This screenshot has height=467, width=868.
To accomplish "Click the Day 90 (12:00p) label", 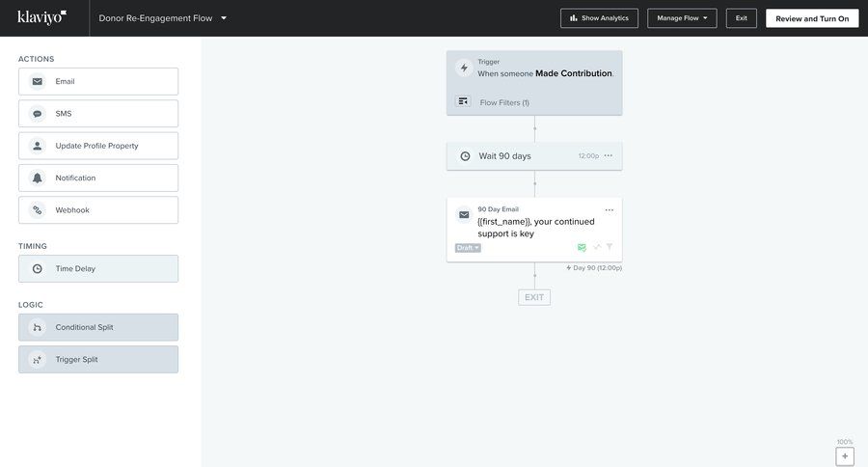I will click(x=594, y=267).
